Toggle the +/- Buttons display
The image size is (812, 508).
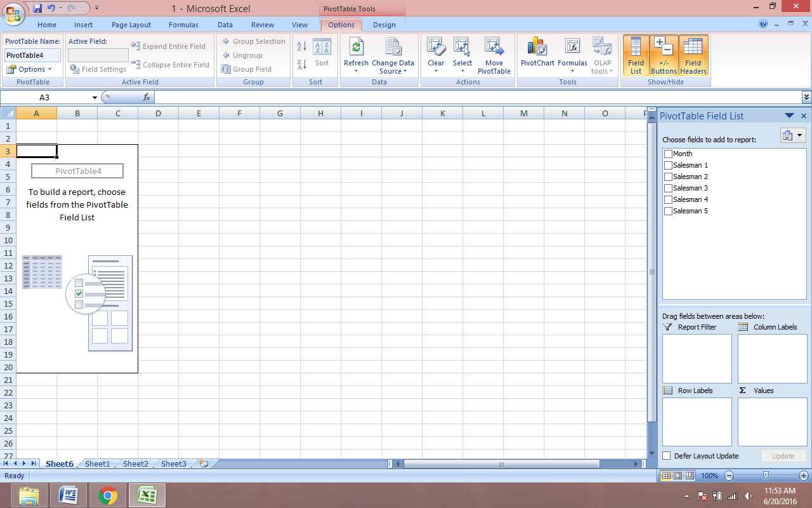[x=664, y=55]
